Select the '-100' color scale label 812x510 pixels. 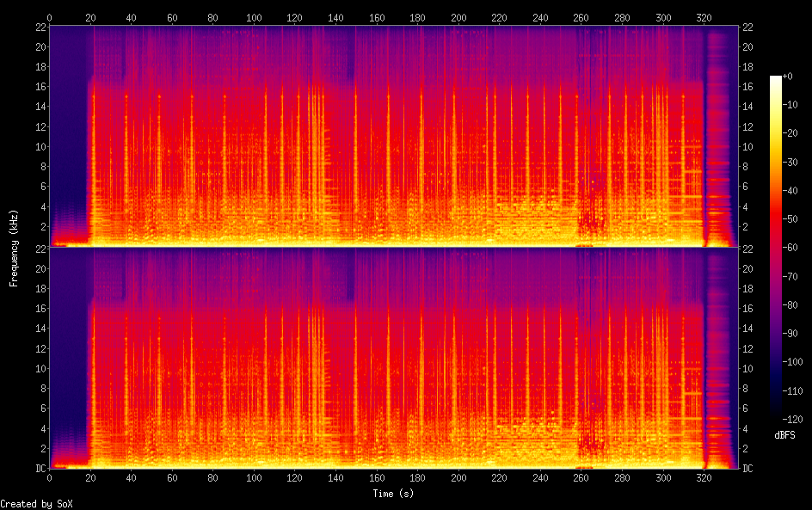click(x=792, y=362)
